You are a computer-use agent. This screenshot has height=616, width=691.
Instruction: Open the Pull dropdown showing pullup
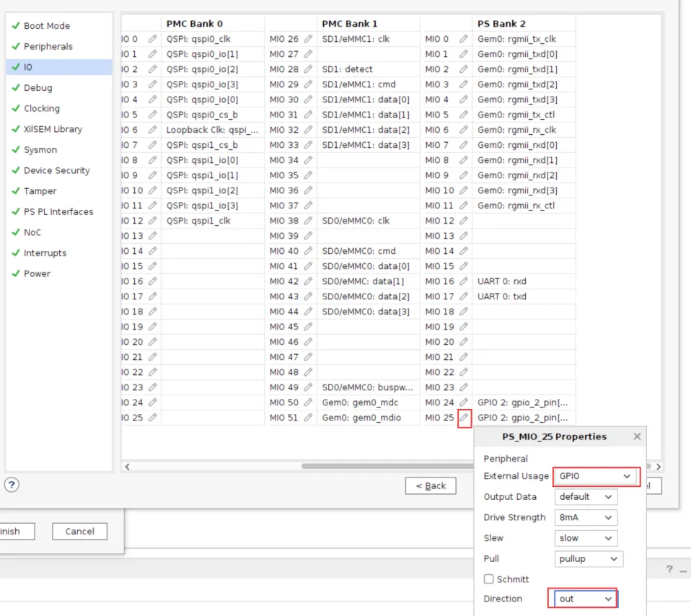pyautogui.click(x=589, y=558)
